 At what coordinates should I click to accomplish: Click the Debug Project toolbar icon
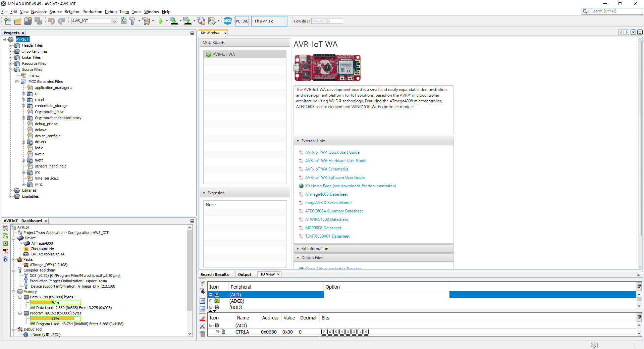[x=212, y=21]
